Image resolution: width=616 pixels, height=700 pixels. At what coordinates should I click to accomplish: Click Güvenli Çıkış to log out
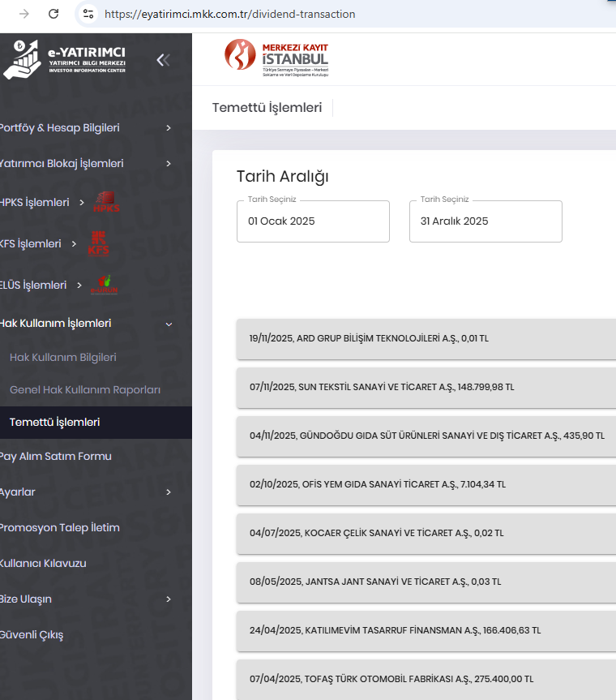coord(32,635)
